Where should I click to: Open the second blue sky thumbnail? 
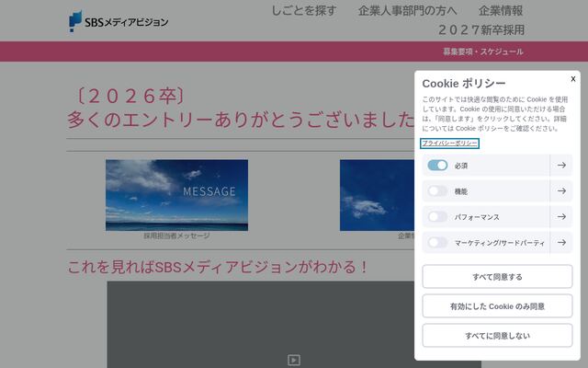pos(377,195)
